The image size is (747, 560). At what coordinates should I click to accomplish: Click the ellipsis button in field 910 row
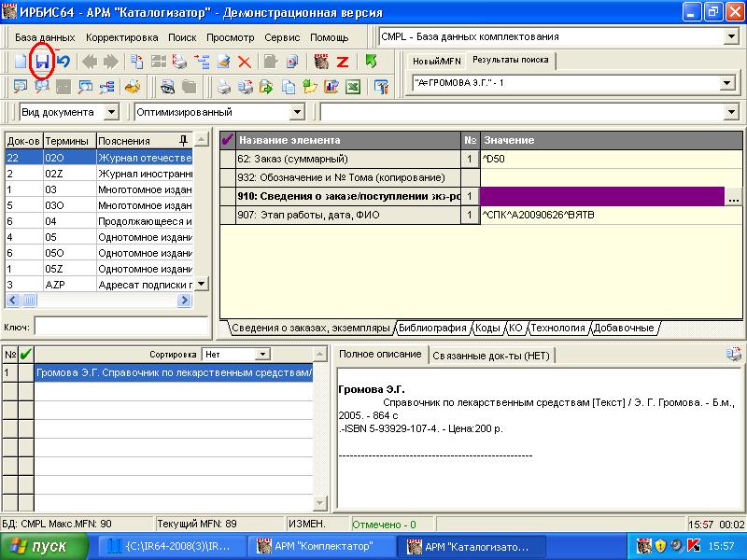pyautogui.click(x=734, y=197)
